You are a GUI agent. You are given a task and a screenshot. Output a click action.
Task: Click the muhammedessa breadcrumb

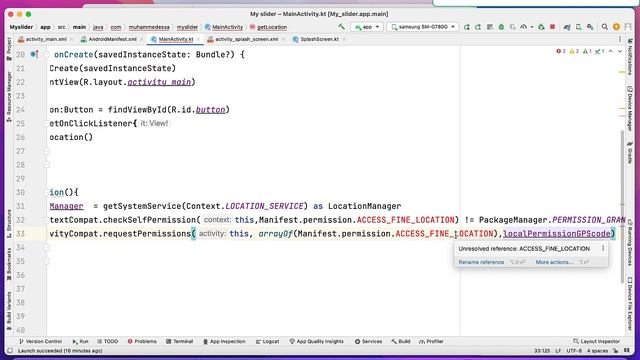(149, 27)
